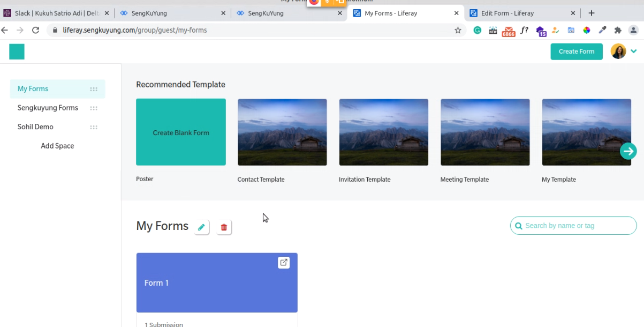Click the person checkmark extension icon
Viewport: 644px width, 327px height.
556,30
